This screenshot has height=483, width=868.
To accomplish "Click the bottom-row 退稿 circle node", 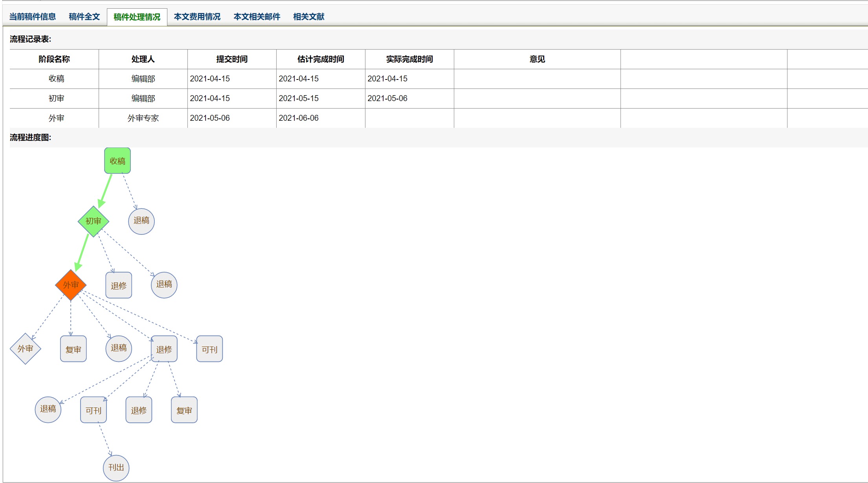I will 48,409.
